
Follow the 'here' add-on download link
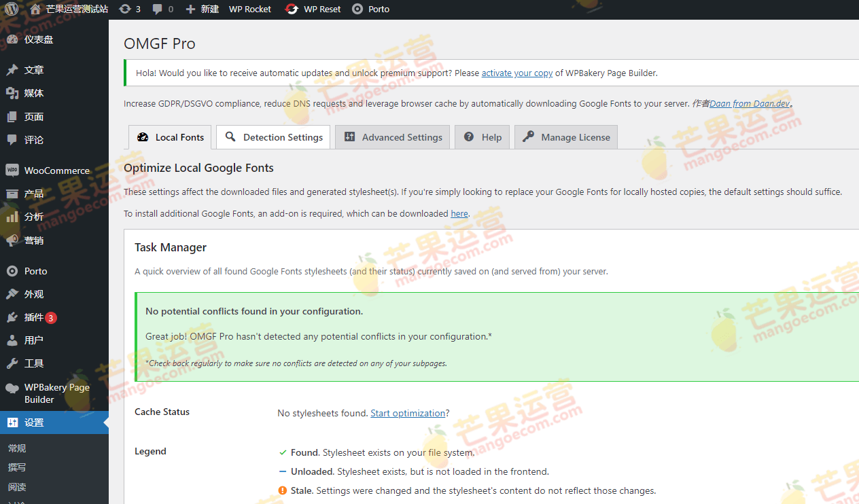tap(459, 214)
